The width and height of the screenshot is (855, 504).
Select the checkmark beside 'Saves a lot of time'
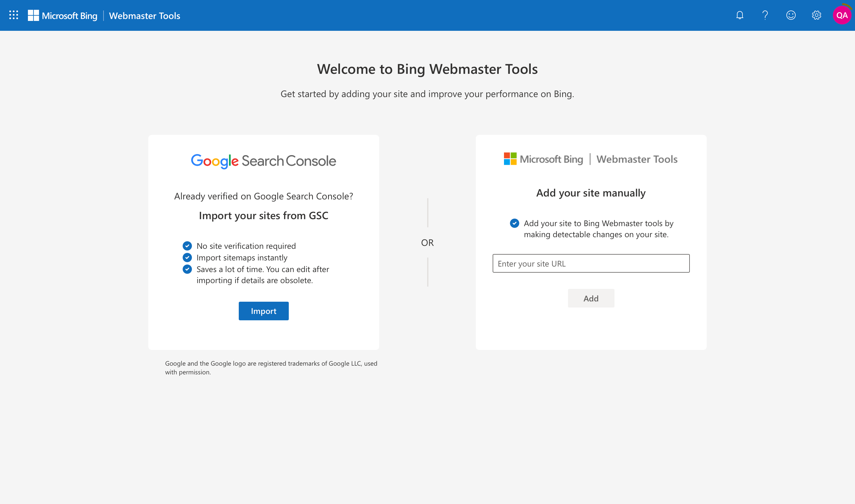pos(187,269)
